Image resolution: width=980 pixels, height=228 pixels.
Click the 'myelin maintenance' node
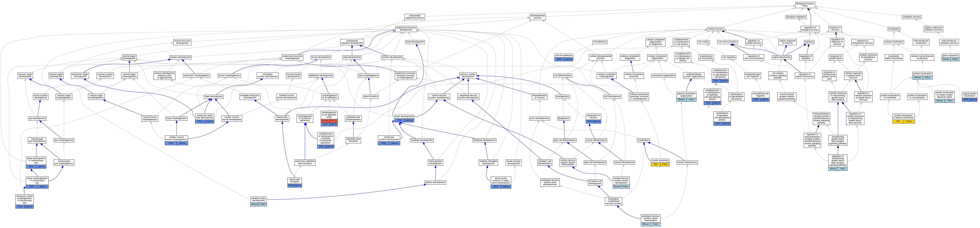pyautogui.click(x=687, y=162)
